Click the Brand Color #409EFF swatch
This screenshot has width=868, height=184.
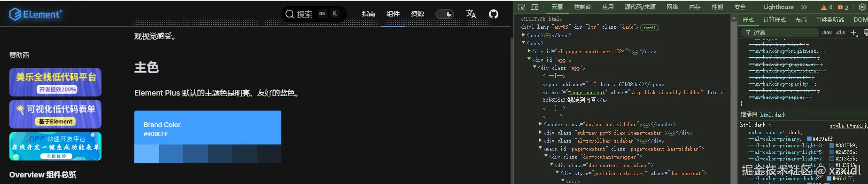[x=208, y=128]
